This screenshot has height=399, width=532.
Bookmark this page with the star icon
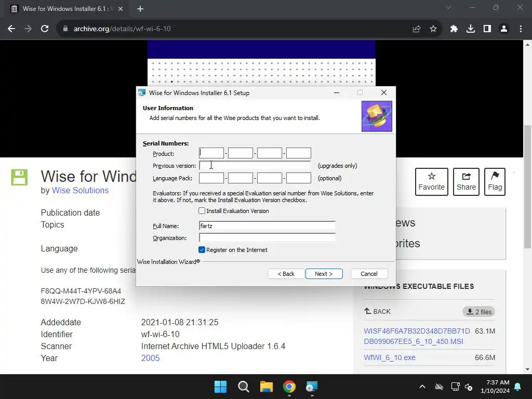(433, 29)
